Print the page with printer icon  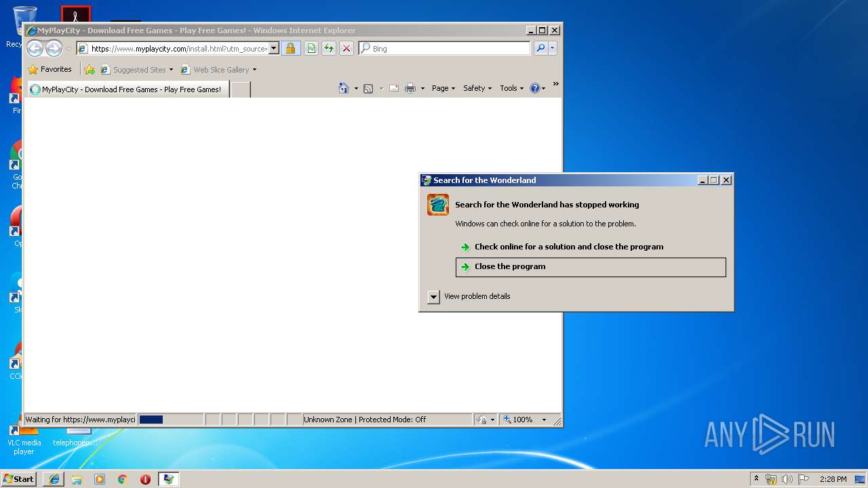(x=410, y=88)
